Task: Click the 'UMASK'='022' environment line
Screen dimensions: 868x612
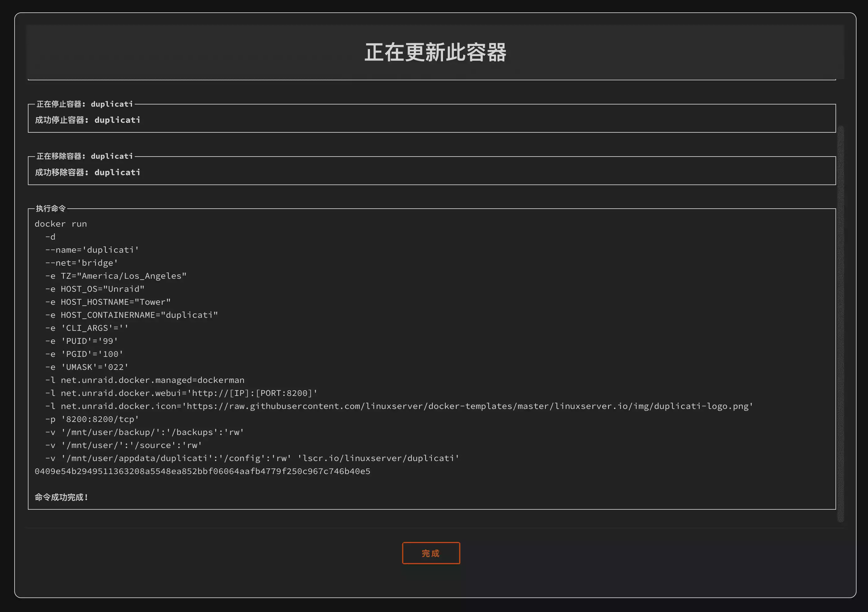Action: pyautogui.click(x=86, y=367)
